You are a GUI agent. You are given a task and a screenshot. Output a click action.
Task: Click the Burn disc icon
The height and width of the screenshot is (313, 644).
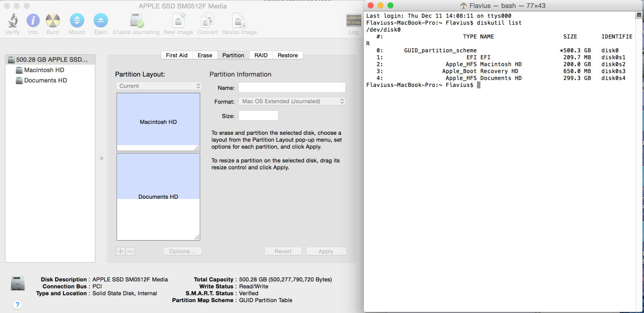[53, 21]
